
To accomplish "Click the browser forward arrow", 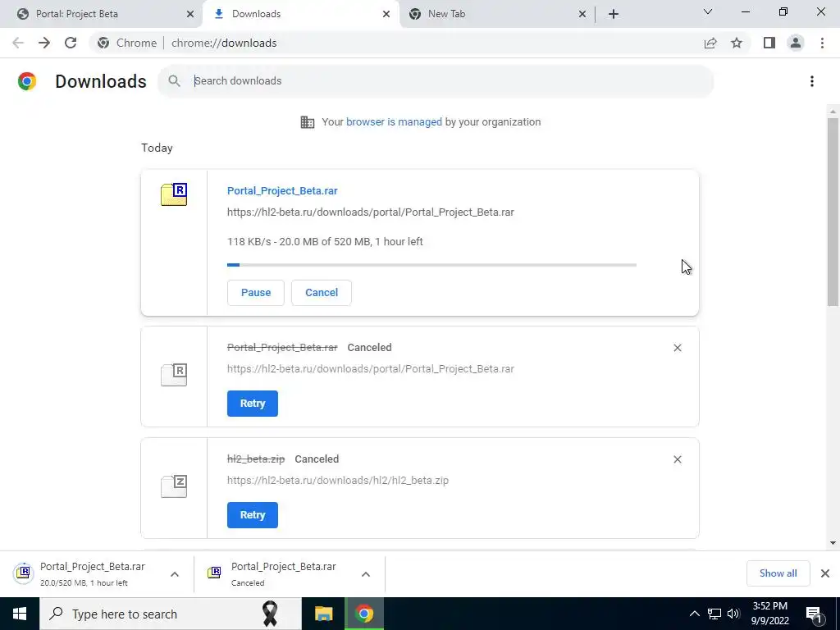I will [44, 43].
